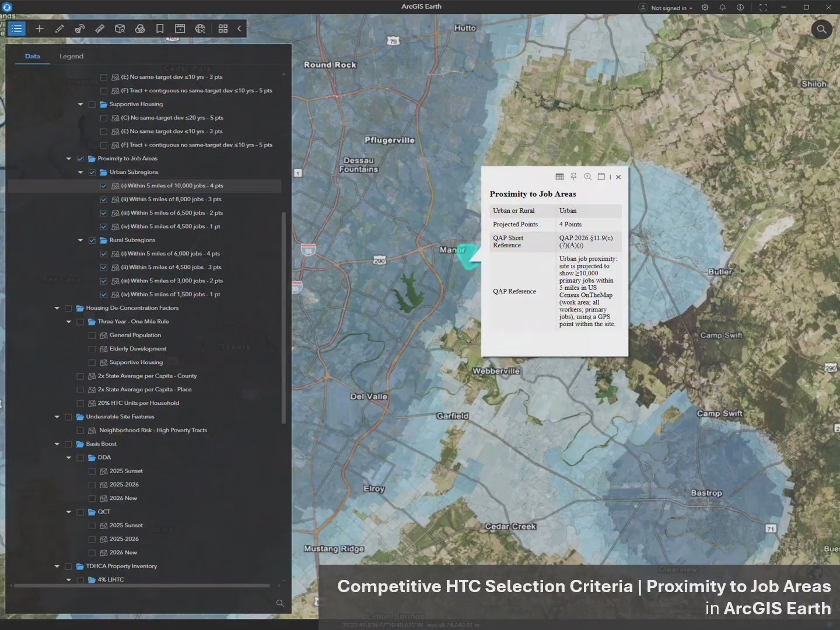
Task: Zoom to feature from popup header
Action: coord(588,177)
